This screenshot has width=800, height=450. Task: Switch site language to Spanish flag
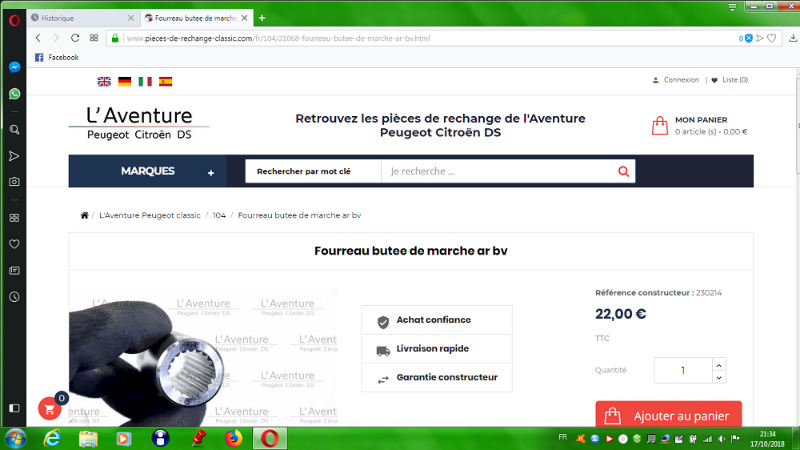pyautogui.click(x=165, y=82)
